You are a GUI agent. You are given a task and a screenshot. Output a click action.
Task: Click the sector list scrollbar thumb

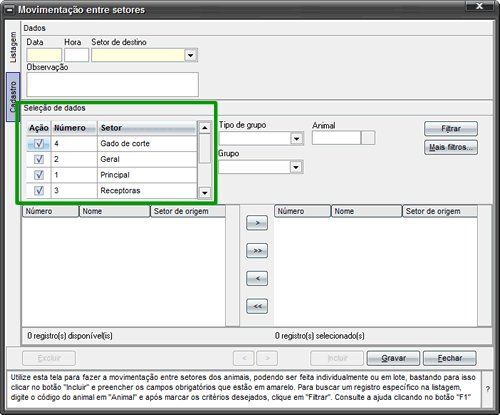click(x=204, y=148)
